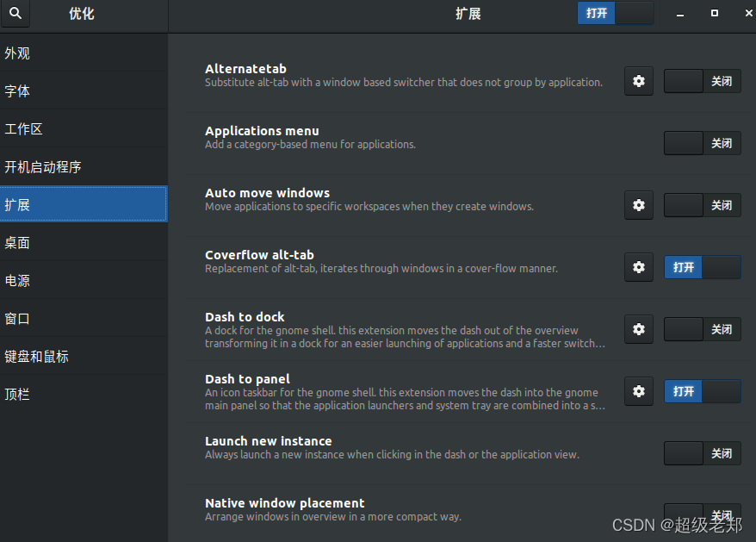
Task: Click the Native window placement title
Action: click(284, 503)
